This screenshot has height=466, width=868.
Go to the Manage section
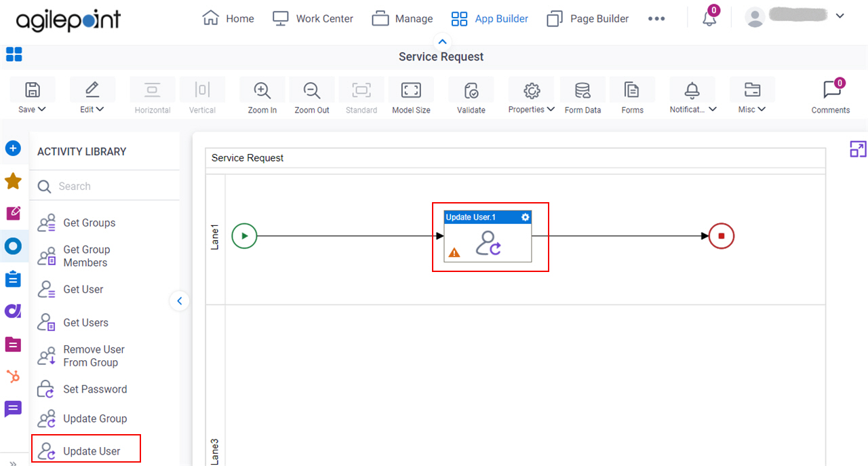point(402,18)
